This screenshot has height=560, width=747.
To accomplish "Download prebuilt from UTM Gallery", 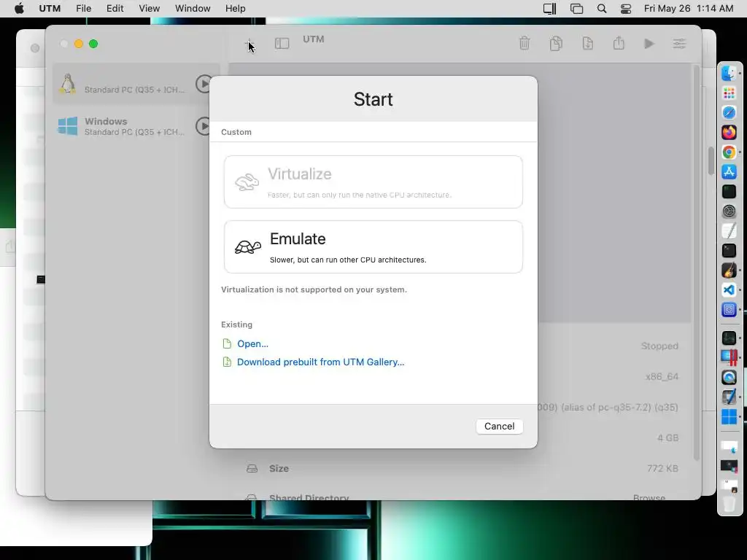I will tap(321, 362).
